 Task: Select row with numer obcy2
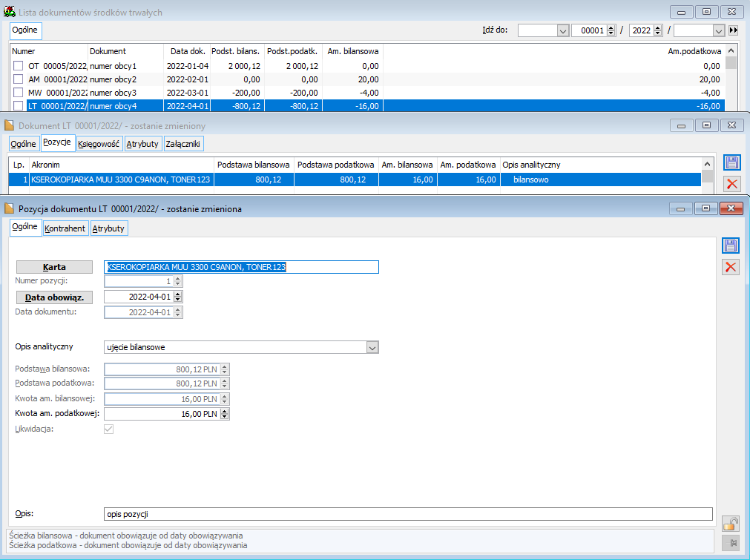pyautogui.click(x=367, y=79)
